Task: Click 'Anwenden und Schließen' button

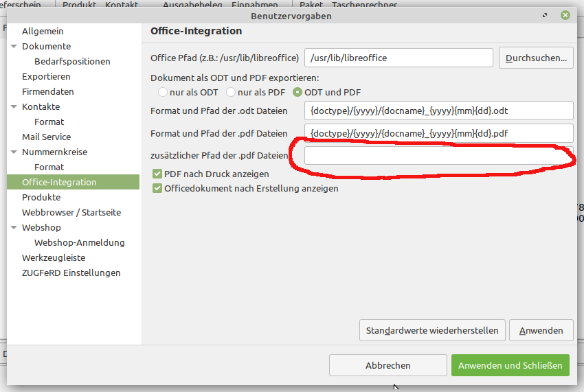Action: tap(510, 365)
